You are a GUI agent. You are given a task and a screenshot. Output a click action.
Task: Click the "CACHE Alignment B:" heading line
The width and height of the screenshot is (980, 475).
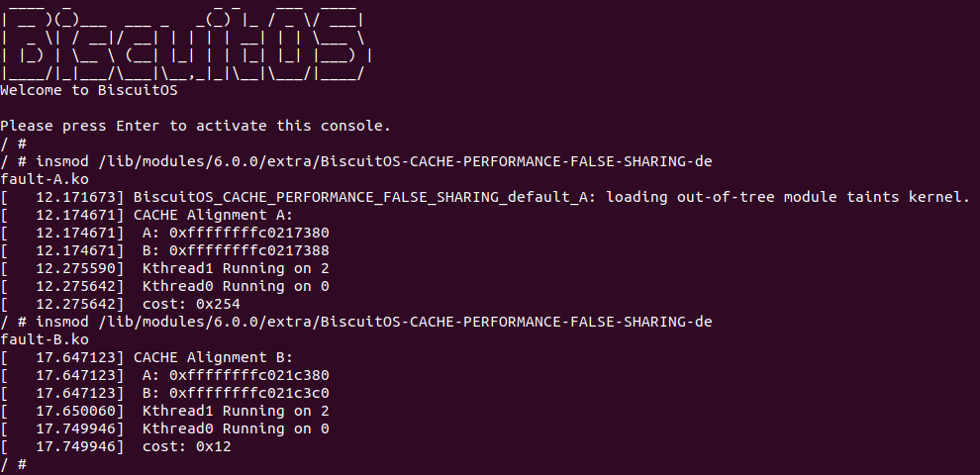pos(213,357)
